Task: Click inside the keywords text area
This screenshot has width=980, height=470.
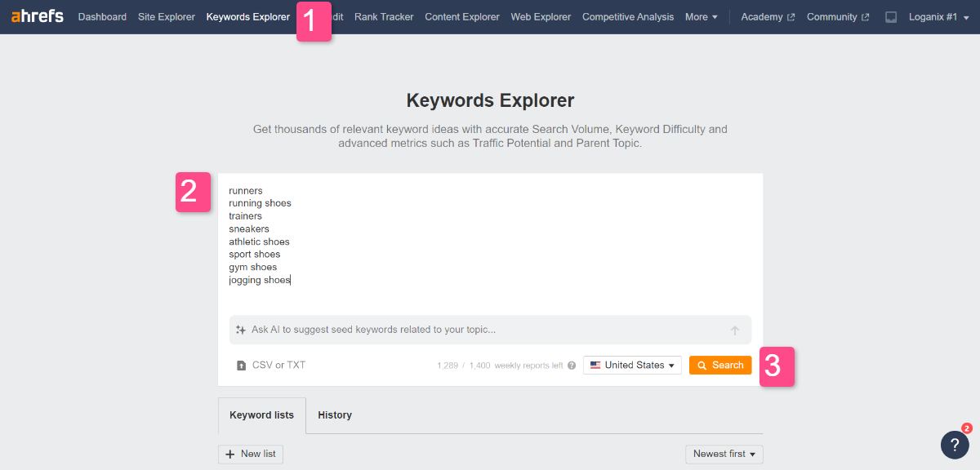Action: [490, 241]
